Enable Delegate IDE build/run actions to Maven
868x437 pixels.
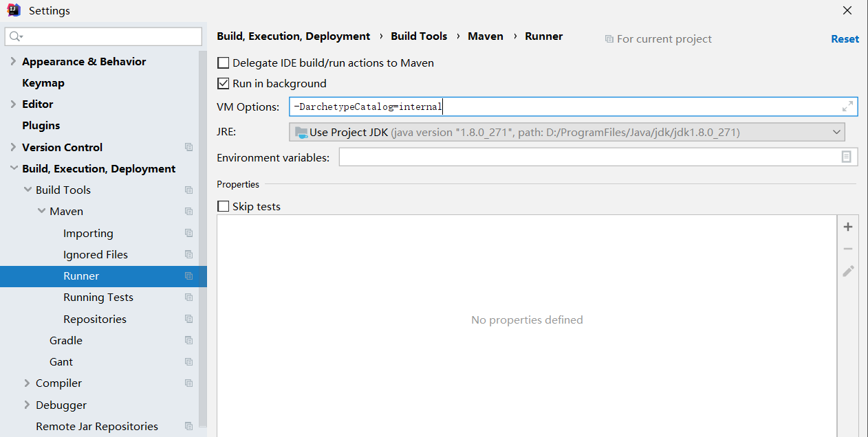point(223,63)
